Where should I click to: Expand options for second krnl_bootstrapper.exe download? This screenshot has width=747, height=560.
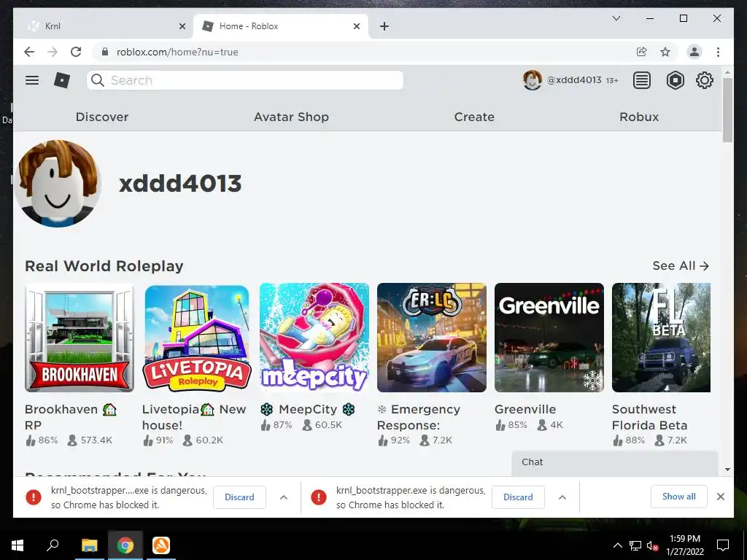click(562, 497)
